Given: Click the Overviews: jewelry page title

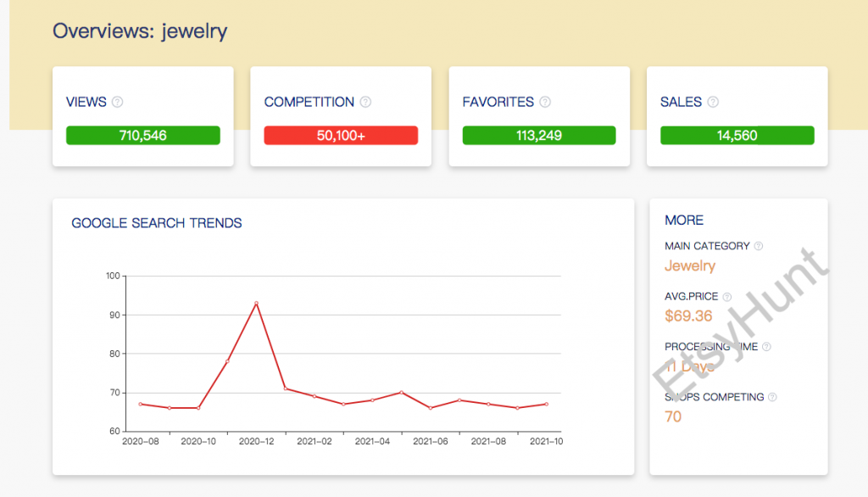Looking at the screenshot, I should pyautogui.click(x=140, y=31).
